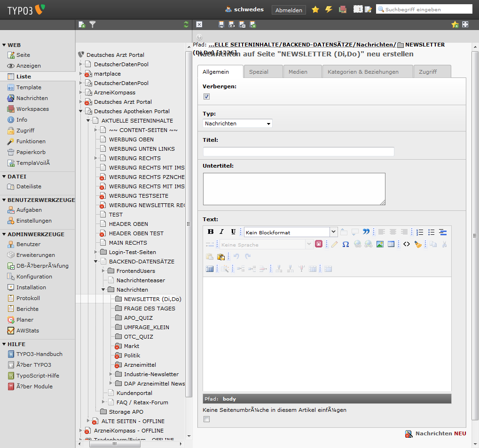The width and height of the screenshot is (479, 448).
Task: Click the Abmelden logout button
Action: (289, 10)
